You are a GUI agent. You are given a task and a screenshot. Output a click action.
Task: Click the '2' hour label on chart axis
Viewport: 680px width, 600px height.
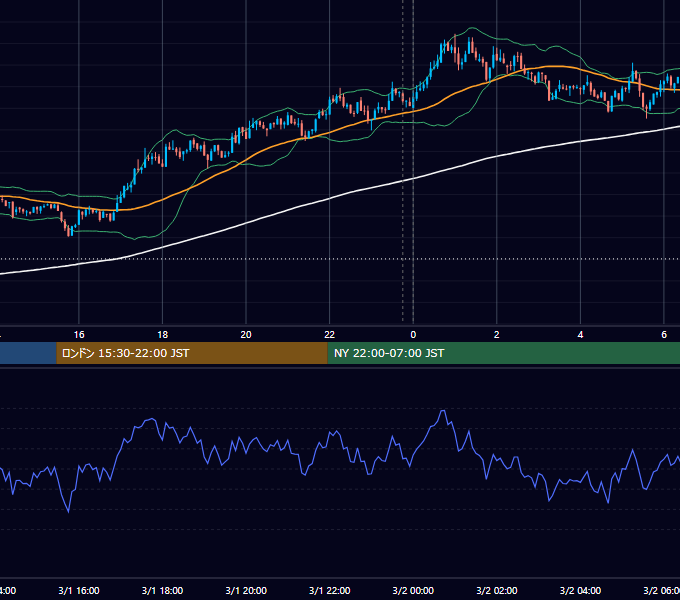[x=497, y=335]
